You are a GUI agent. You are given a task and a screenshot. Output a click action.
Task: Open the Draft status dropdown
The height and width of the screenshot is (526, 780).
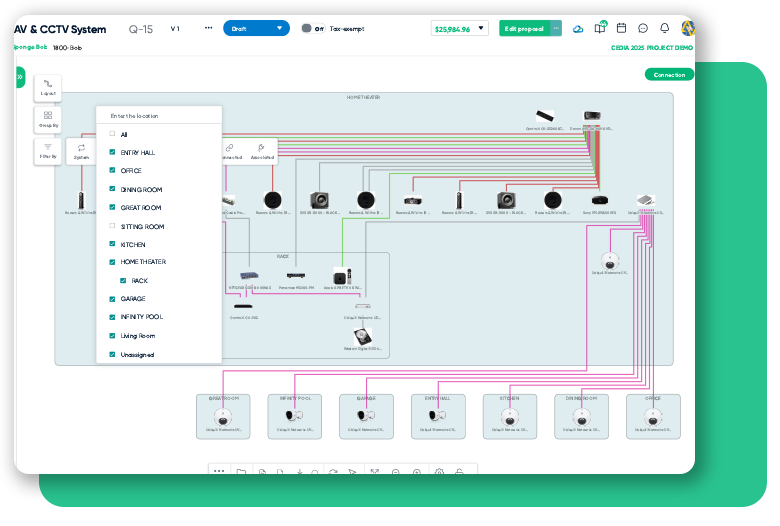pyautogui.click(x=256, y=29)
